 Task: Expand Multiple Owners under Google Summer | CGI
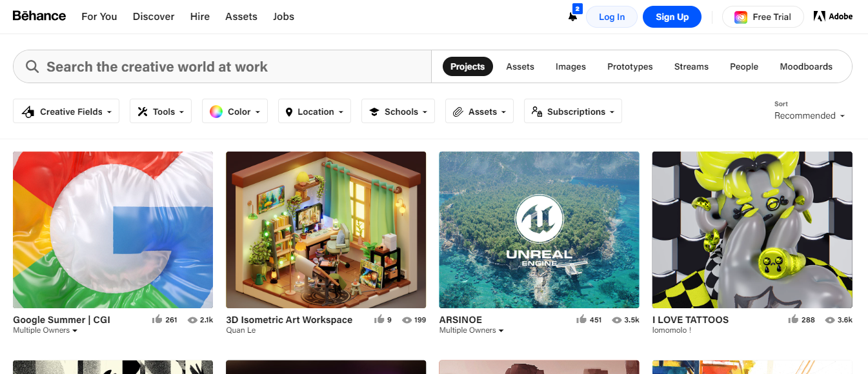coord(45,331)
